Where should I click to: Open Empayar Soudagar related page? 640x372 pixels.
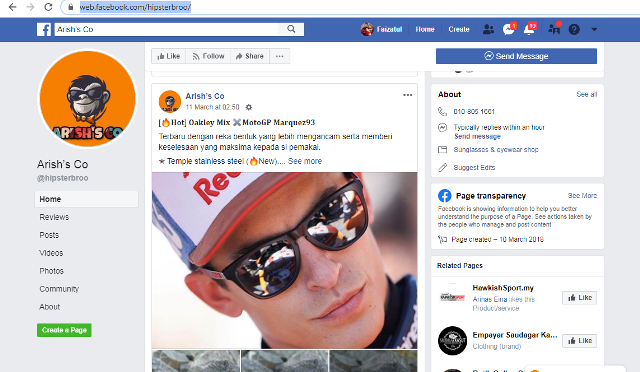coord(515,335)
